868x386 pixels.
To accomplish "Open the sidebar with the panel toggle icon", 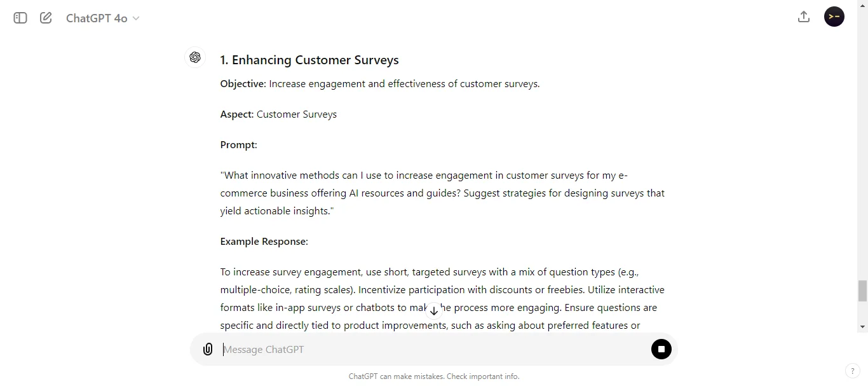I will [20, 18].
